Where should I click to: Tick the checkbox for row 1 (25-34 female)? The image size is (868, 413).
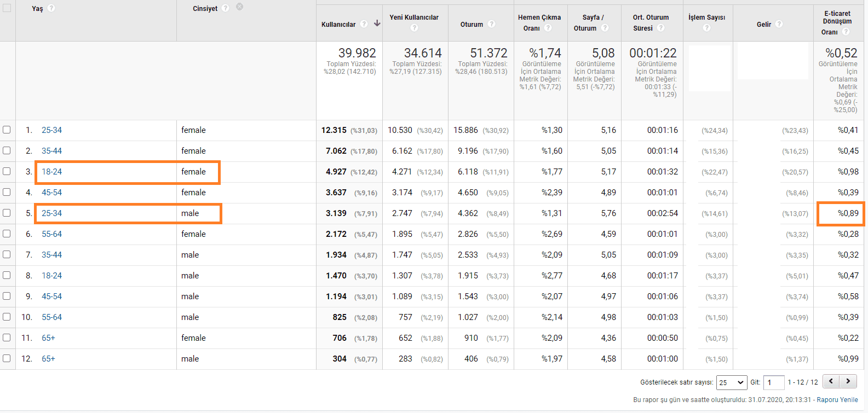pyautogui.click(x=7, y=130)
